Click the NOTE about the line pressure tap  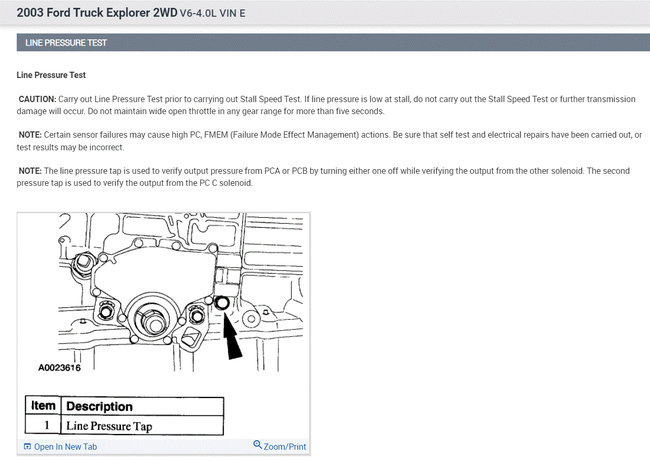[323, 177]
